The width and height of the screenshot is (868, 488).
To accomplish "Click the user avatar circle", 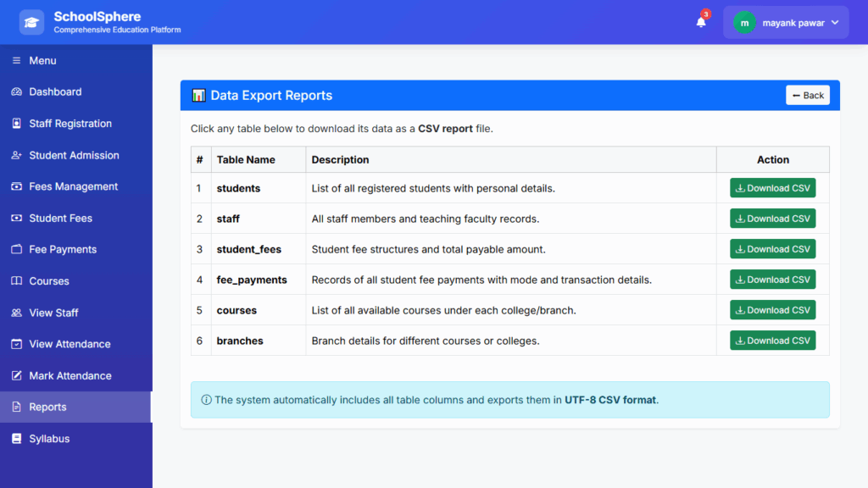I will coord(744,23).
